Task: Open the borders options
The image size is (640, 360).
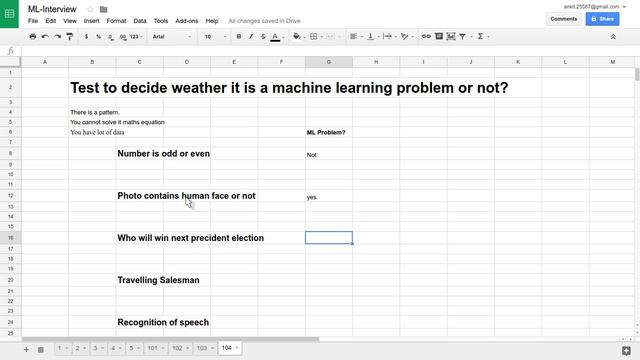Action: coord(313,37)
